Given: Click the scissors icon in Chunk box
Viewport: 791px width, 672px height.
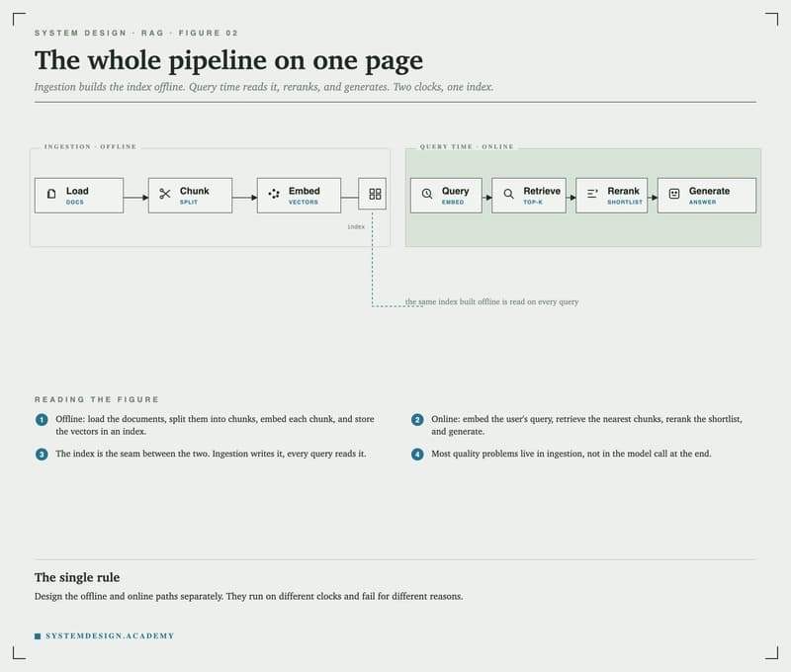Looking at the screenshot, I should pos(165,194).
